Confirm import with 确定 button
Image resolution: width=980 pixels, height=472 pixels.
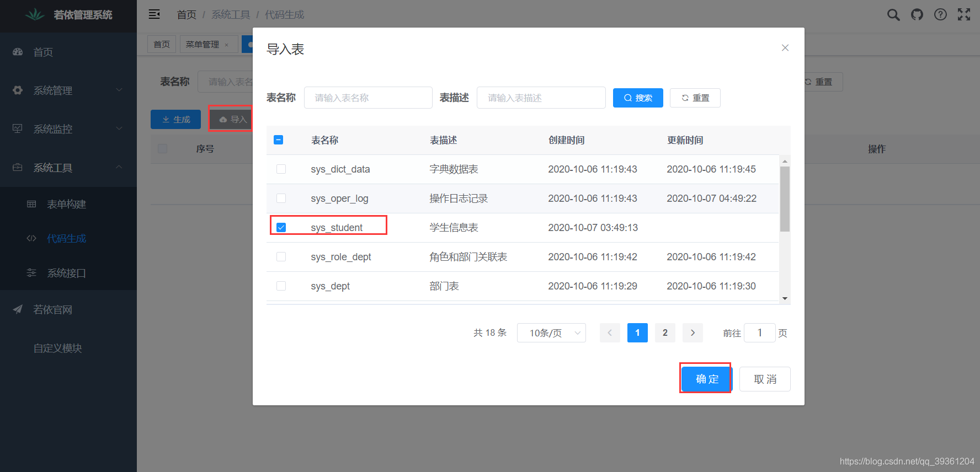(707, 379)
